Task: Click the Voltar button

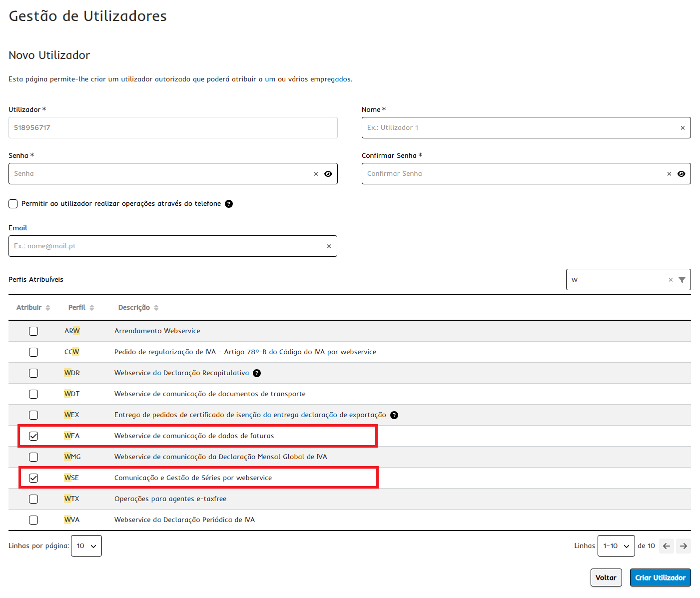Action: coord(606,578)
